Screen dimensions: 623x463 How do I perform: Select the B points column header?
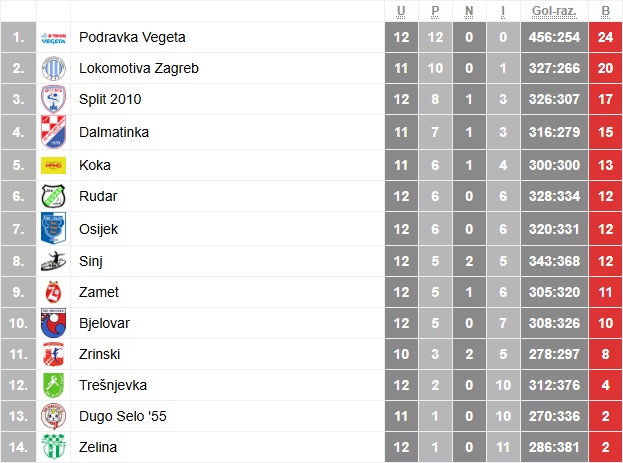coord(606,11)
